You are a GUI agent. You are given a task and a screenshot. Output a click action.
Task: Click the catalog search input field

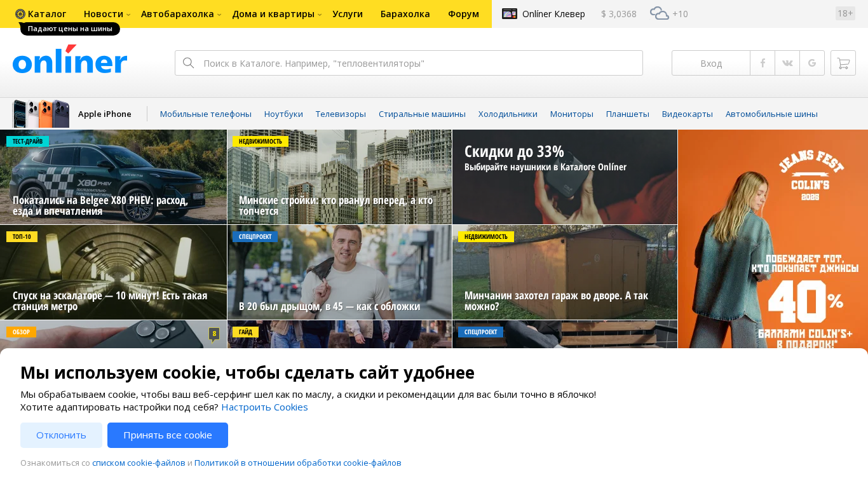[419, 63]
